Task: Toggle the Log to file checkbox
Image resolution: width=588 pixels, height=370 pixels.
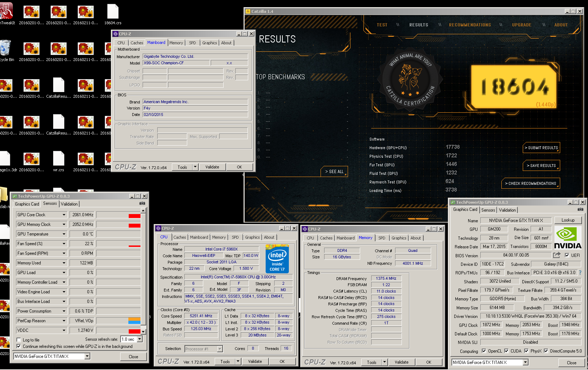Action: point(19,340)
